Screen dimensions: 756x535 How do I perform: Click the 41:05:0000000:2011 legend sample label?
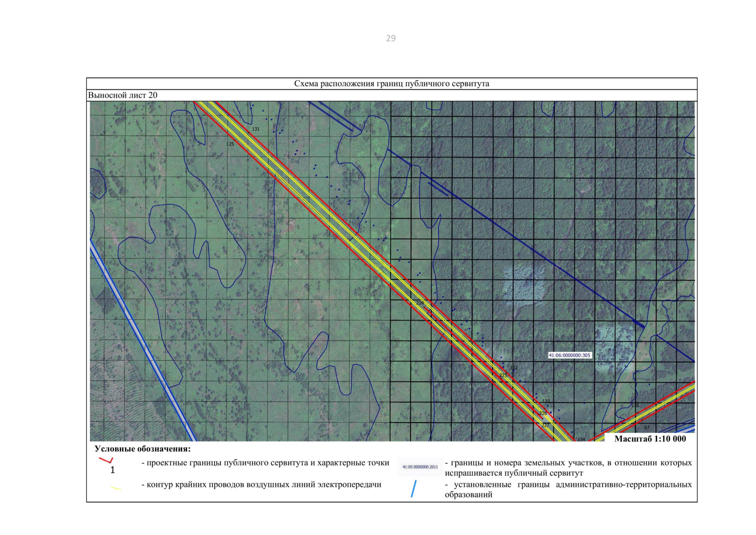coord(420,467)
